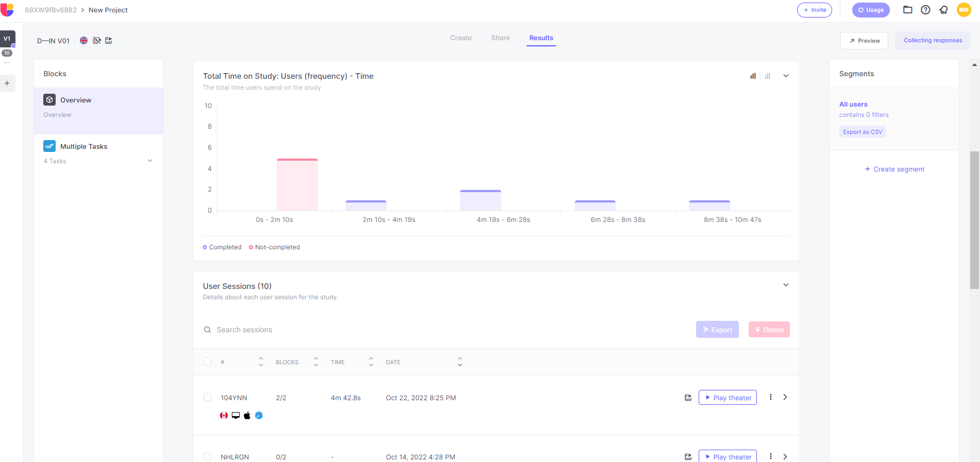Collapse the User Sessions section
980x462 pixels.
click(x=786, y=285)
